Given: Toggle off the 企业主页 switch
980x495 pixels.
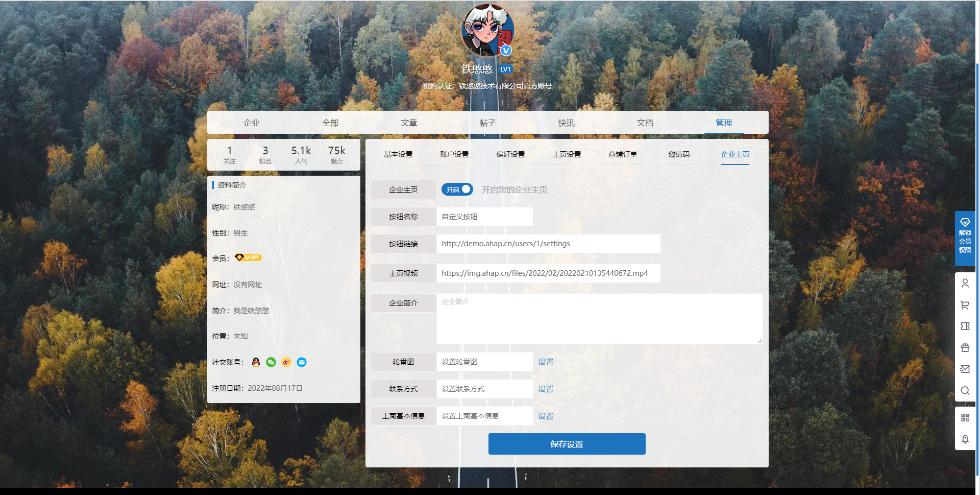Looking at the screenshot, I should coord(457,190).
